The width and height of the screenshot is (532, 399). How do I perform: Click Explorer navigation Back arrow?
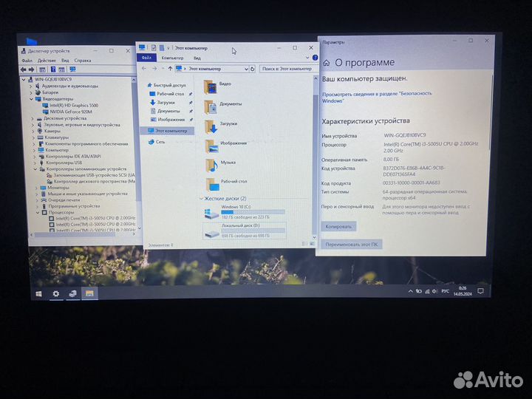(x=144, y=69)
